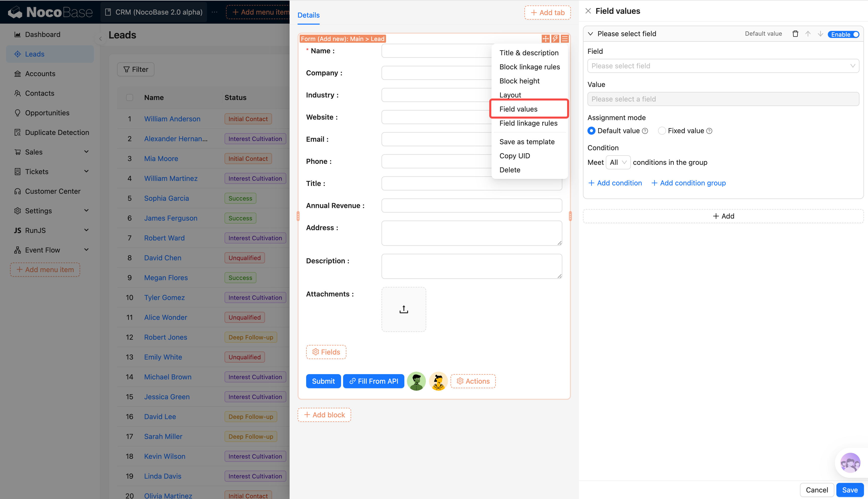The width and height of the screenshot is (868, 499).
Task: Click the trash icon to delete rule
Action: tap(795, 34)
